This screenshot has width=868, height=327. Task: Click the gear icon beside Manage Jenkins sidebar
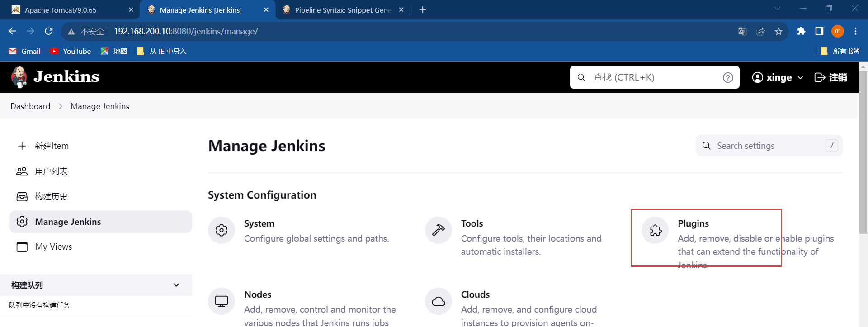coord(22,222)
